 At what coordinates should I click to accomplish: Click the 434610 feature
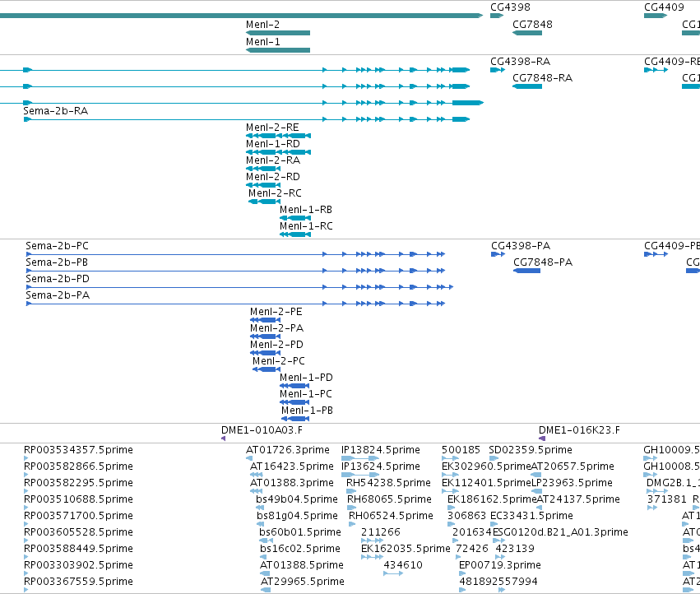393,573
